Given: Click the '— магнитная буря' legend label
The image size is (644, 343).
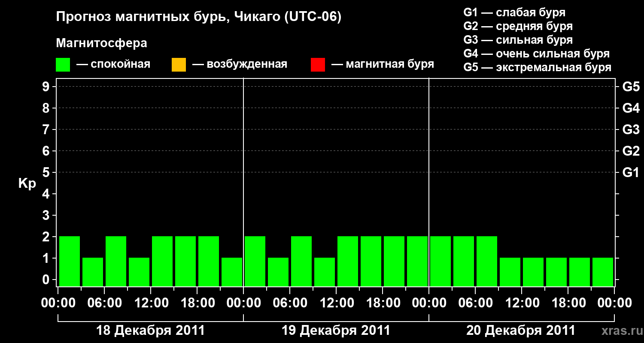Looking at the screenshot, I should [383, 65].
